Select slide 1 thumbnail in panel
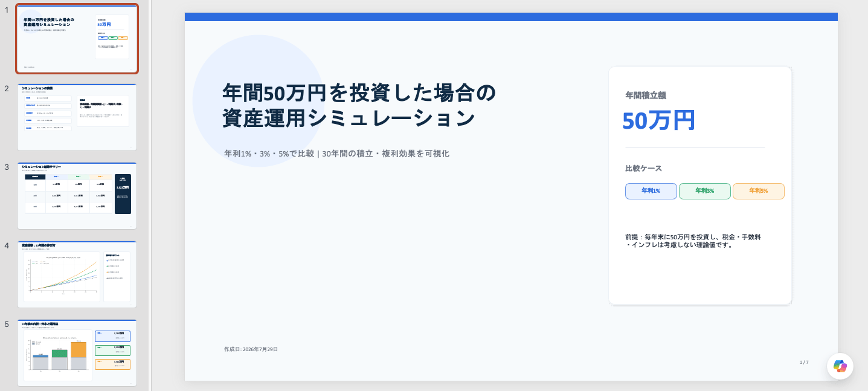The height and width of the screenshot is (391, 868). [x=77, y=39]
